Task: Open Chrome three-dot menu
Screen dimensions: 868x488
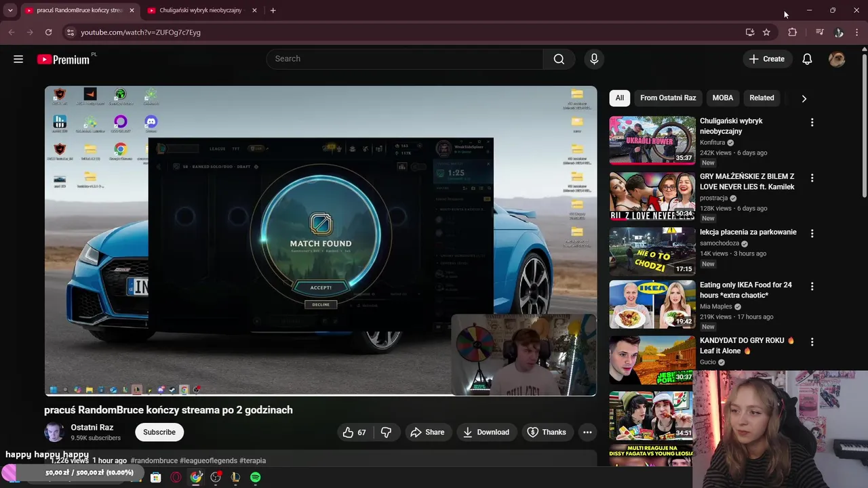Action: [857, 32]
